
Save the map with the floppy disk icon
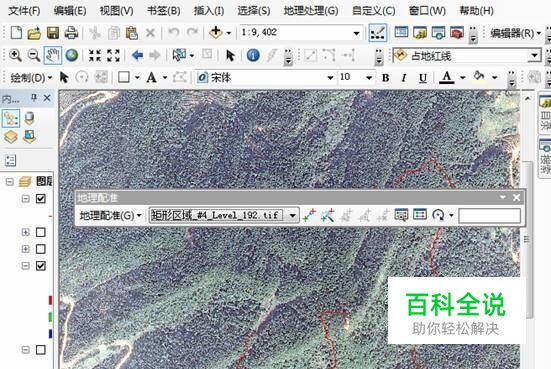click(53, 33)
